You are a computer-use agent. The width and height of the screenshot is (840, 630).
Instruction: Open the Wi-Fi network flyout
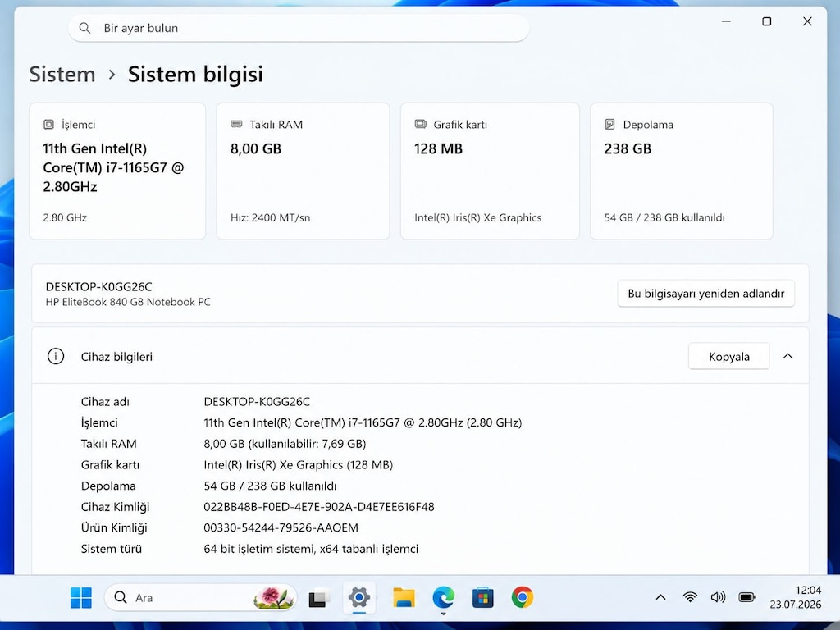click(x=690, y=597)
